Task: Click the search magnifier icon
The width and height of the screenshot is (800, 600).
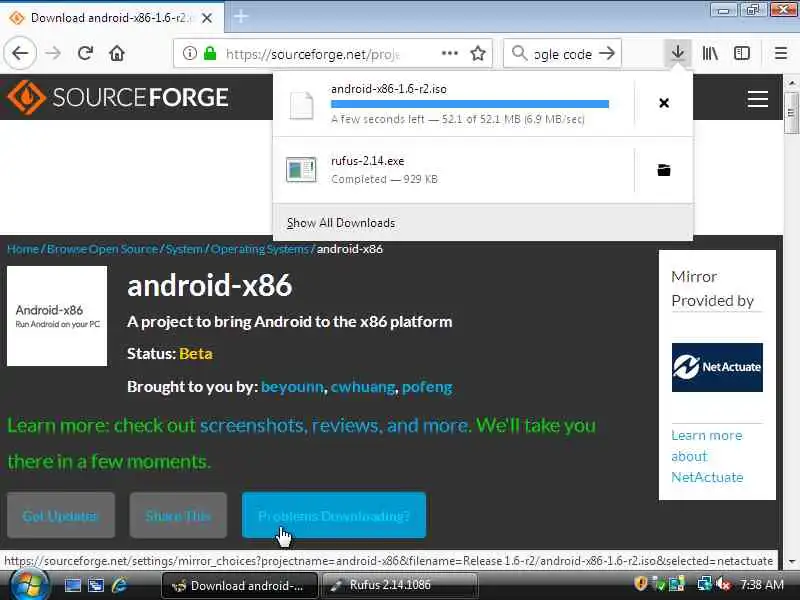Action: pos(519,53)
